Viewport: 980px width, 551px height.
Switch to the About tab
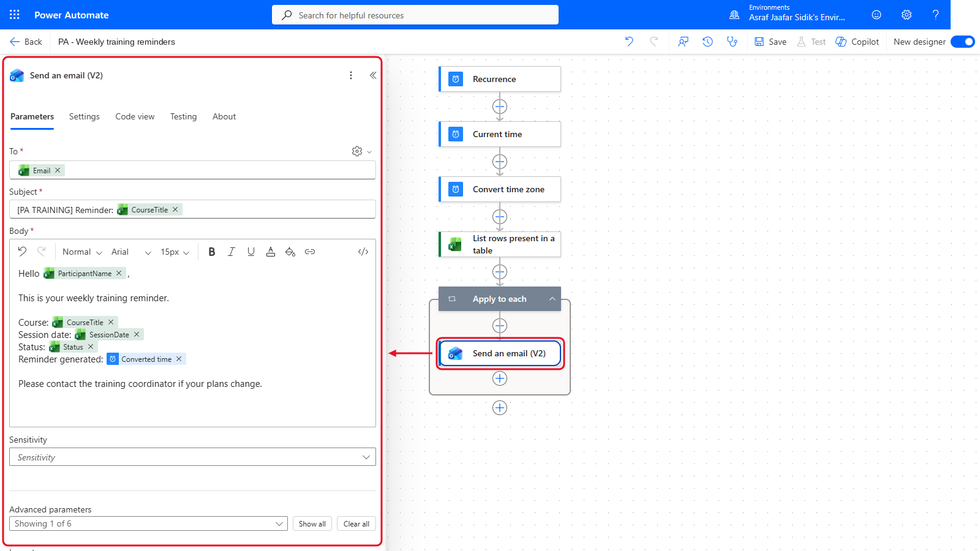tap(224, 116)
